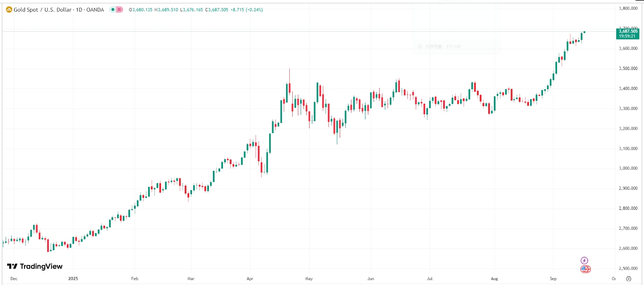Click the Jun label on the time axis
The height and width of the screenshot is (285, 644).
pos(371,279)
